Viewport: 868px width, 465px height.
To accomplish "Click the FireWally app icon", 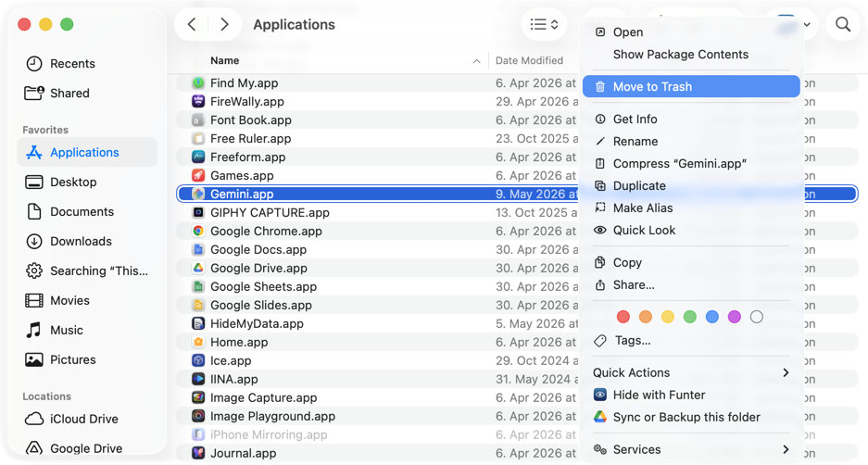I will (x=198, y=101).
